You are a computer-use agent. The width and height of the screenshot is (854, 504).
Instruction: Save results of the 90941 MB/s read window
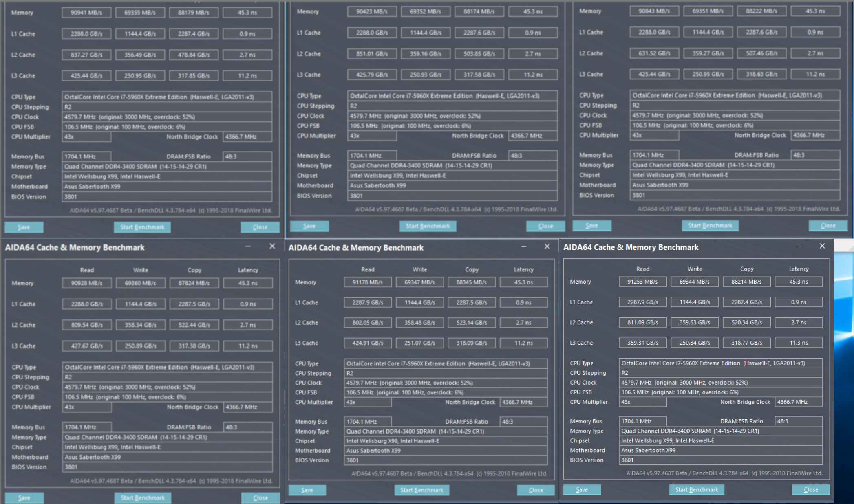pos(24,227)
